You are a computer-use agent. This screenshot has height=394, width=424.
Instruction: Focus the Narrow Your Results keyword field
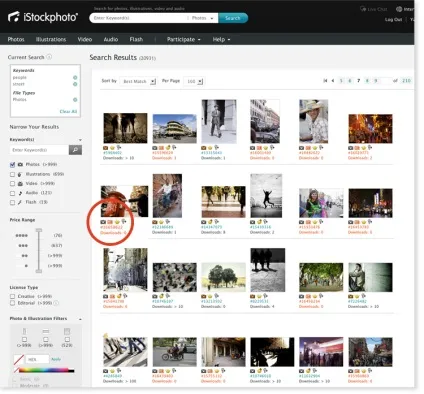point(39,150)
